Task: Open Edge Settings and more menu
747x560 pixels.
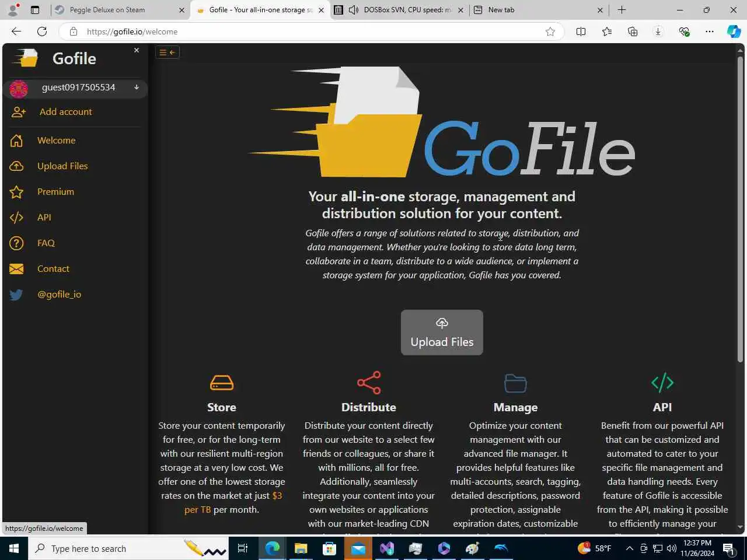Action: point(710,32)
